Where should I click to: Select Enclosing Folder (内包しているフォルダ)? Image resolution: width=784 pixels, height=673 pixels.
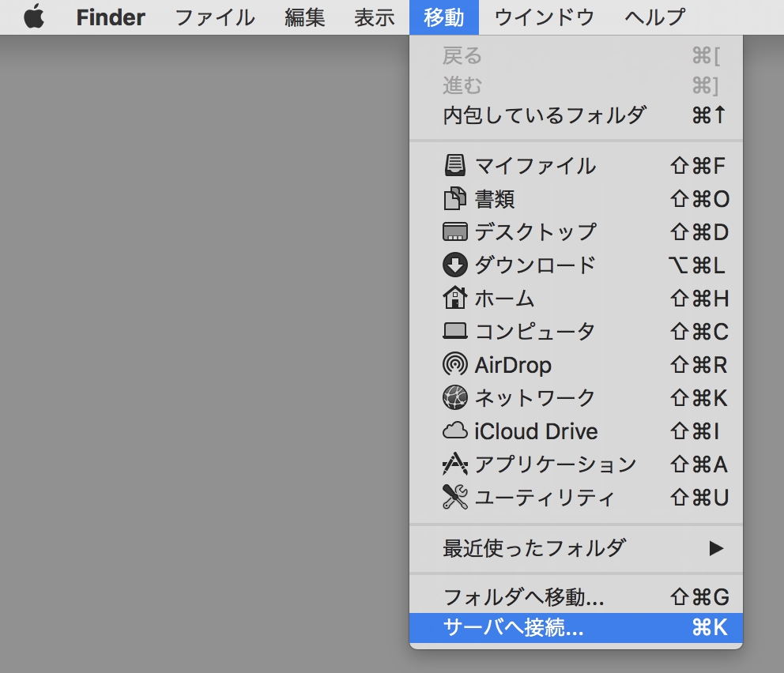pyautogui.click(x=545, y=115)
